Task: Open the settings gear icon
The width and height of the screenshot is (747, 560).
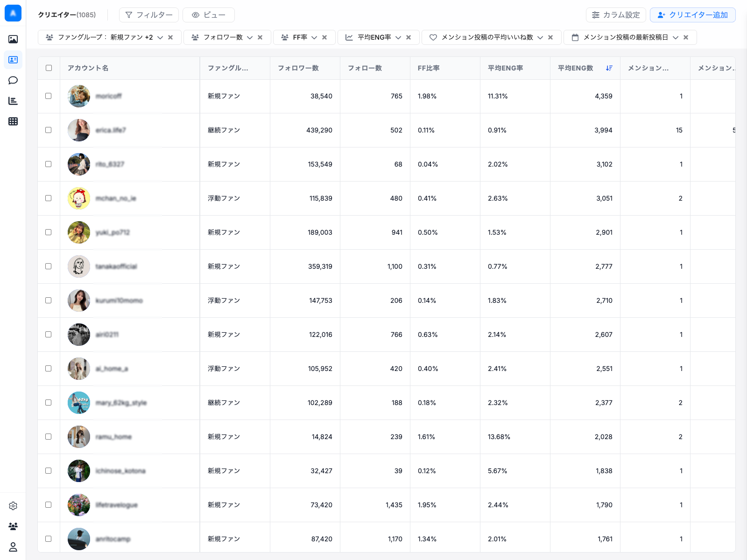Action: point(13,506)
